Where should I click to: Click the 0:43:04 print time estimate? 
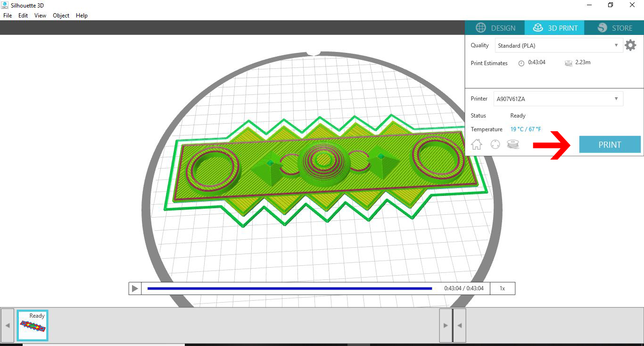pos(537,62)
